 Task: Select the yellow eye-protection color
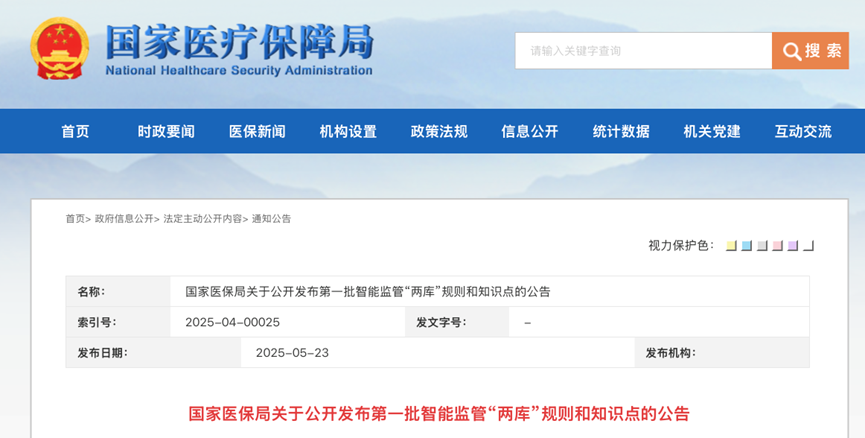coord(731,246)
